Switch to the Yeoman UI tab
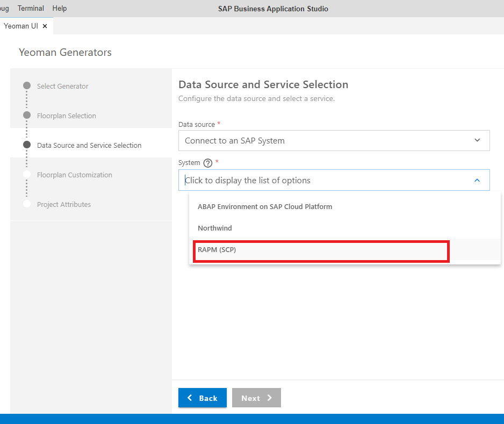Viewport: 504px width, 424px height. point(21,25)
